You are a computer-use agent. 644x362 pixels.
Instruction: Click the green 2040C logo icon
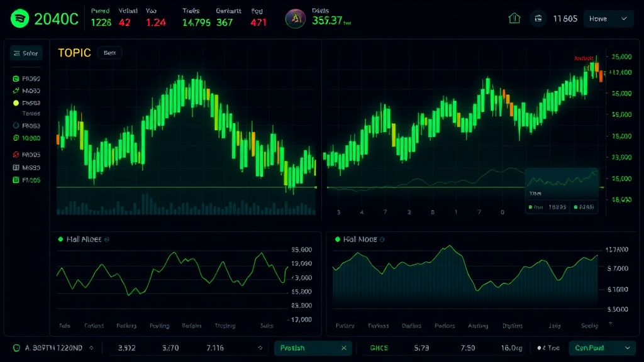[19, 19]
